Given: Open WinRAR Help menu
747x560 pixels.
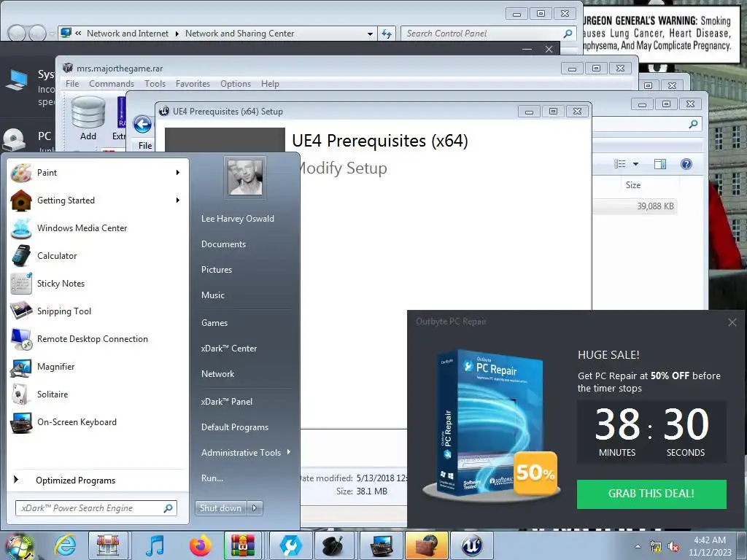Looking at the screenshot, I should point(270,84).
